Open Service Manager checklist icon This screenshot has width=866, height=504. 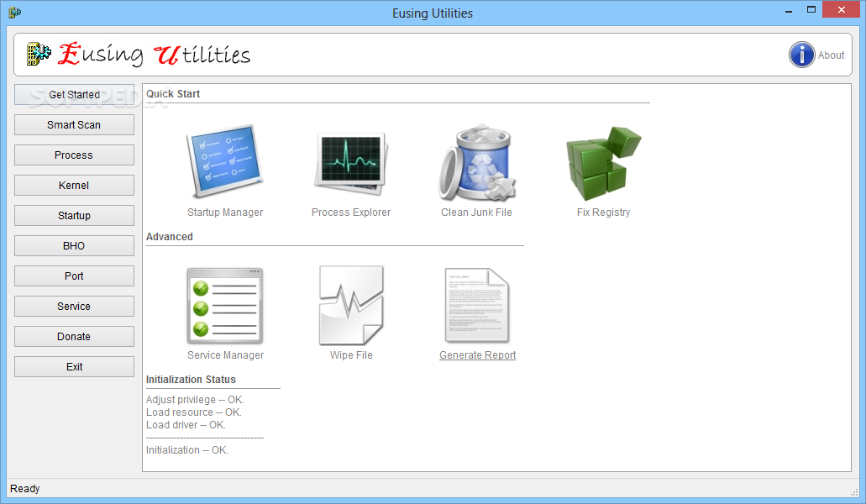coord(225,305)
